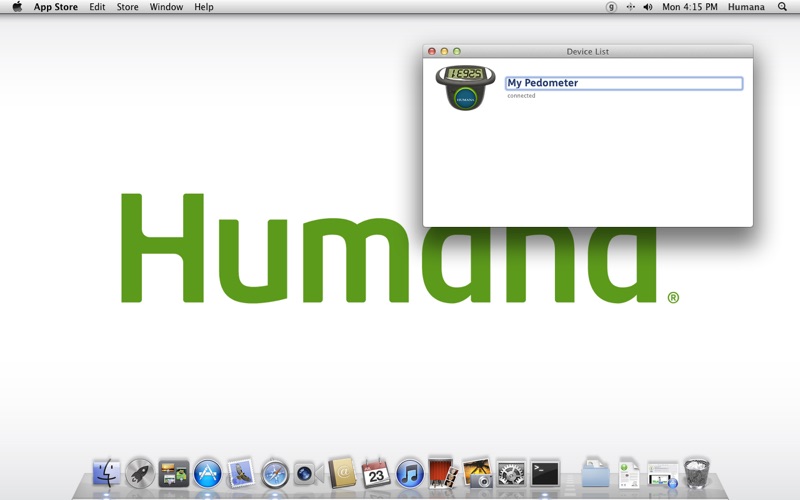Open the Humana user menu
The image size is (800, 500).
point(746,7)
